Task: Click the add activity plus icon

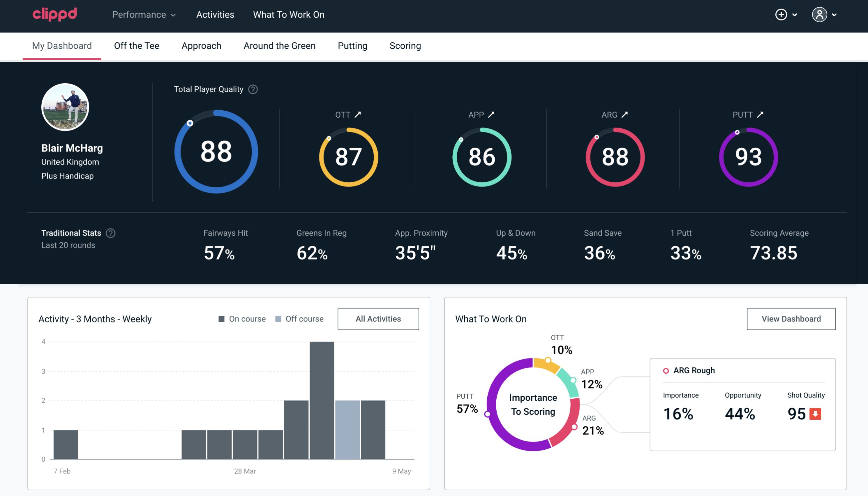Action: 781,15
